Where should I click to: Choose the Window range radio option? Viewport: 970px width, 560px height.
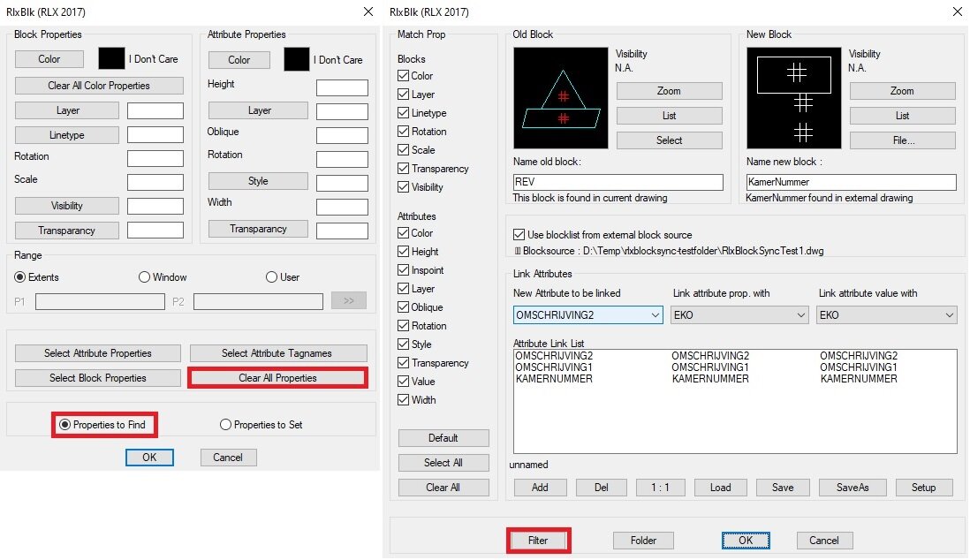(145, 277)
